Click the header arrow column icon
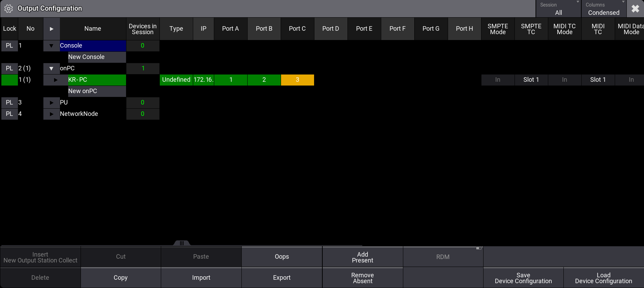 (x=51, y=29)
